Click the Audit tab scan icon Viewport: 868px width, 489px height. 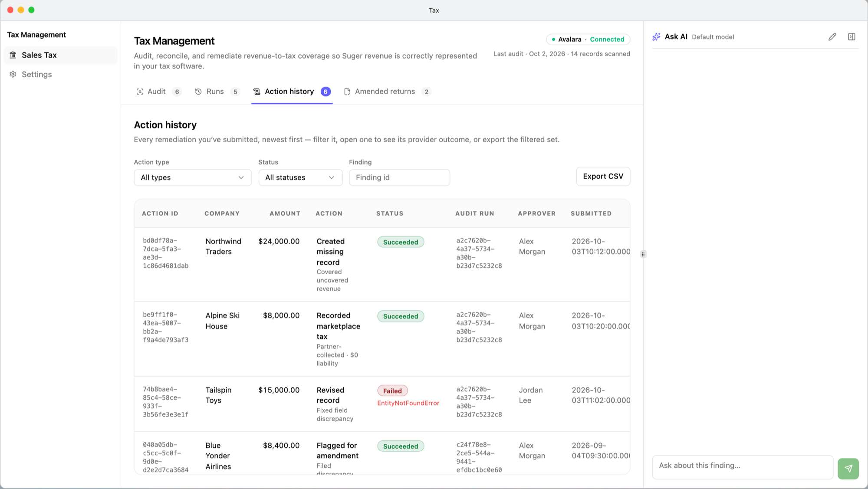(x=140, y=92)
